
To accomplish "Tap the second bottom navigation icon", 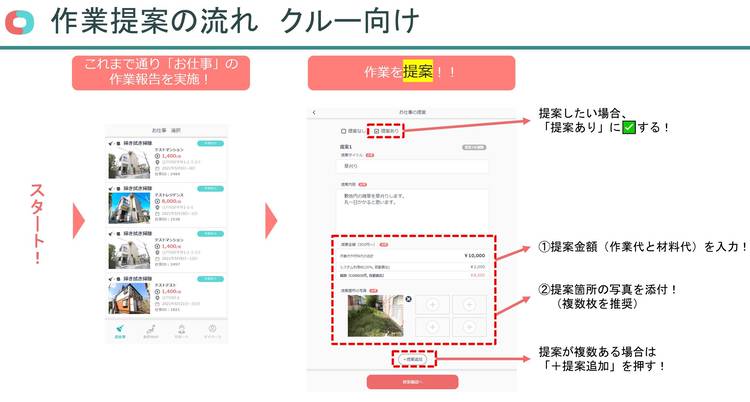I will tap(151, 331).
